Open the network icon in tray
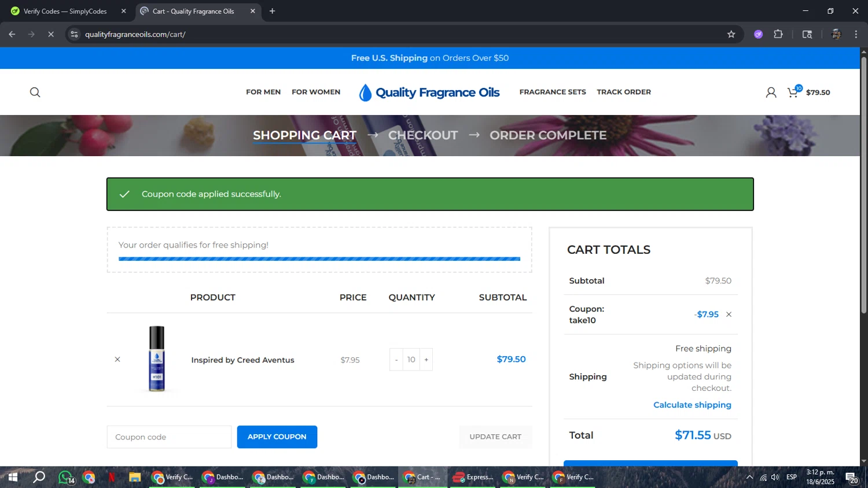 [x=763, y=478]
